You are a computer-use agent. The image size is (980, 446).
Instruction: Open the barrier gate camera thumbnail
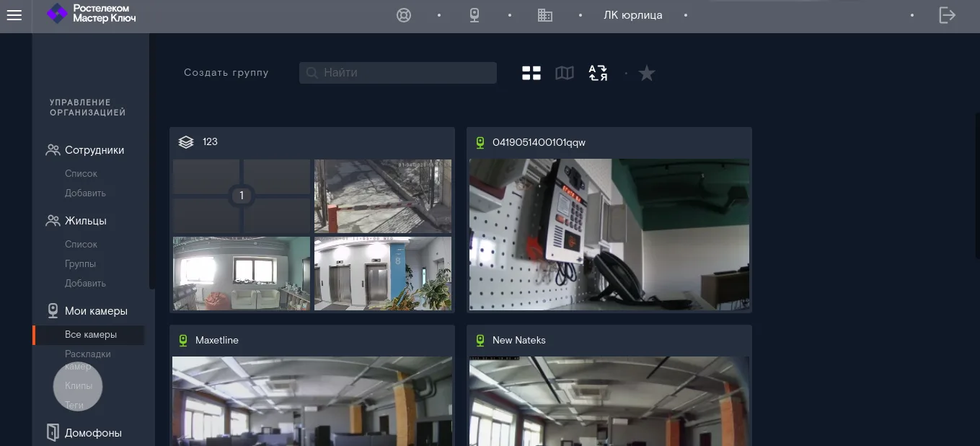(x=383, y=196)
